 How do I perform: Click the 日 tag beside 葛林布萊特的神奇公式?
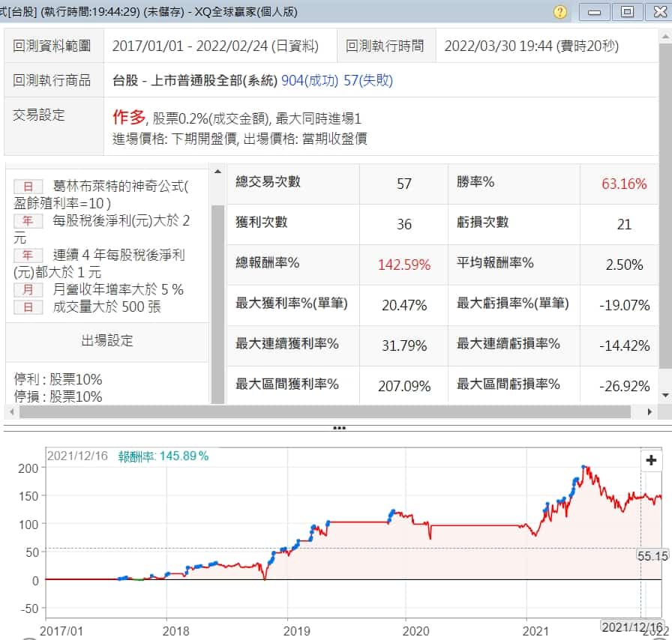pos(28,186)
